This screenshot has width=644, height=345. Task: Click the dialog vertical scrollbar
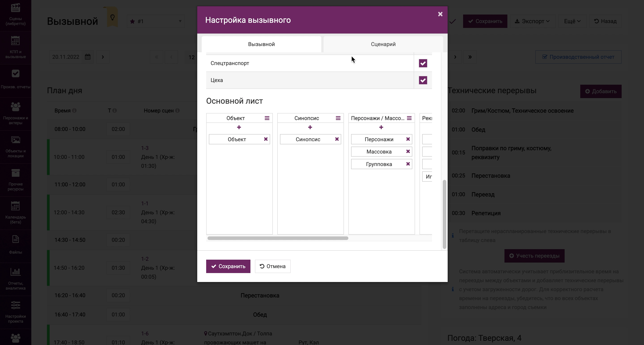point(444,214)
